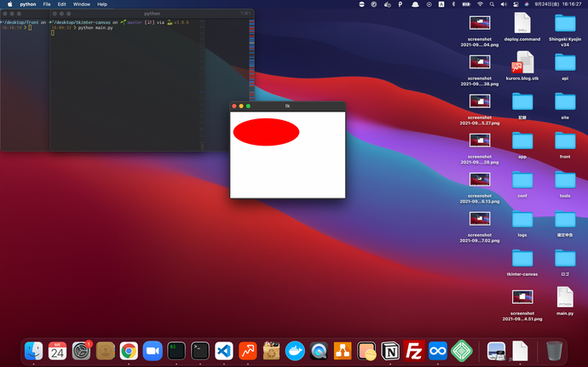This screenshot has width=588, height=367.
Task: Click the date and time display
Action: (x=558, y=4)
